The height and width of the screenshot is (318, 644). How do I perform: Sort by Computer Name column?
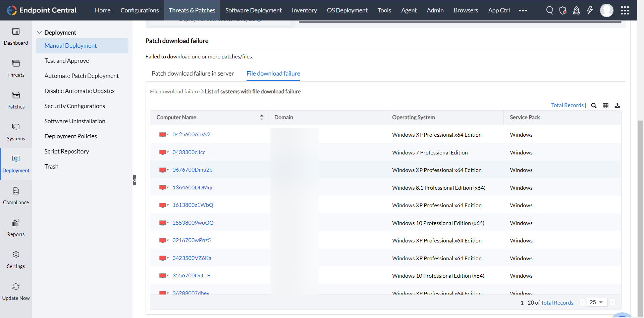coord(261,117)
